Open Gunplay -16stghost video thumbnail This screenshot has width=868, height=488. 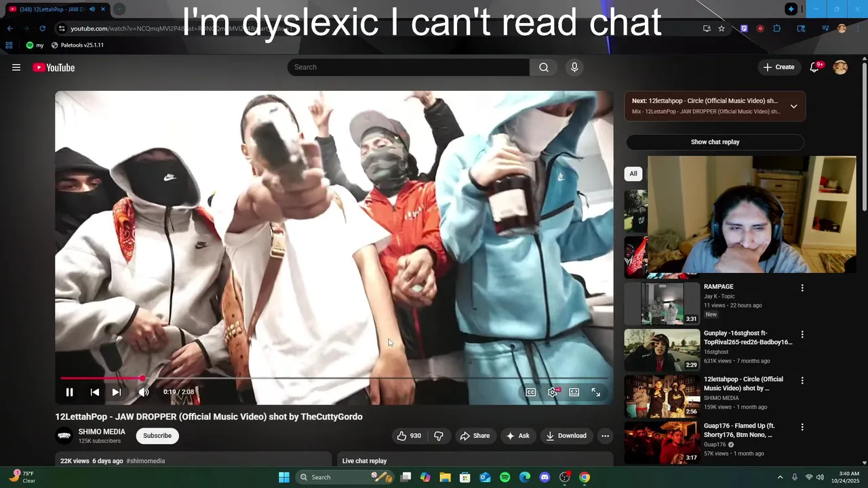pyautogui.click(x=662, y=350)
